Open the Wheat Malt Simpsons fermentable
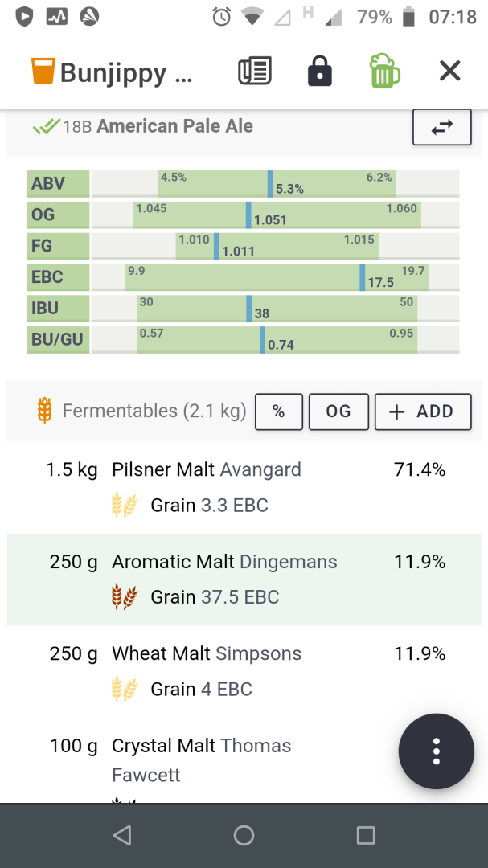The width and height of the screenshot is (488, 868). point(207,653)
